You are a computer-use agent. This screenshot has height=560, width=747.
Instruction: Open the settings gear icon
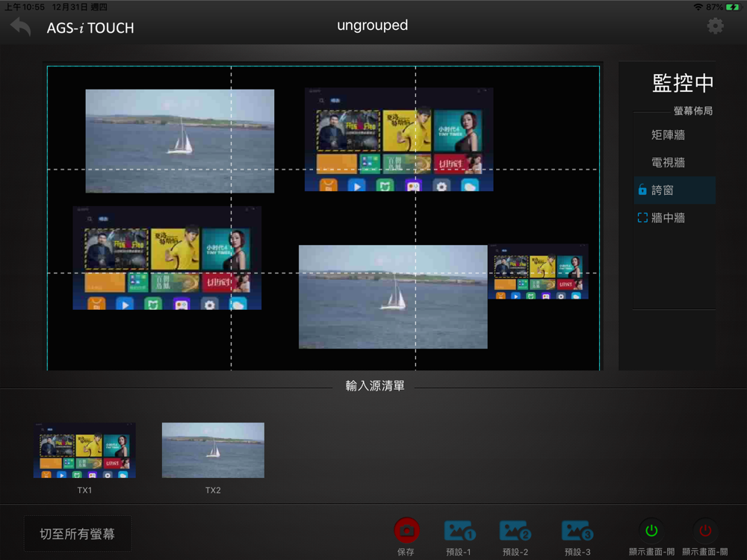click(715, 25)
